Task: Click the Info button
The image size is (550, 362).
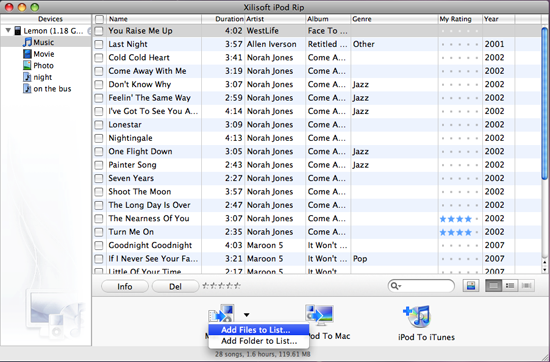Action: pos(125,287)
